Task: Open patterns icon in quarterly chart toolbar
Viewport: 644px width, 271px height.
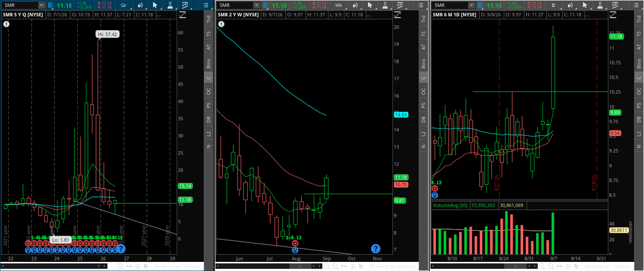Action: [185, 5]
